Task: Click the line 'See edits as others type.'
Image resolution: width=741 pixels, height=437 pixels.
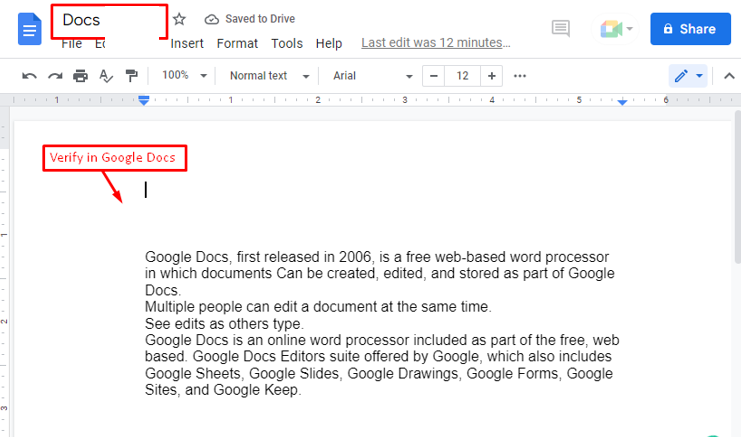Action: tap(224, 324)
